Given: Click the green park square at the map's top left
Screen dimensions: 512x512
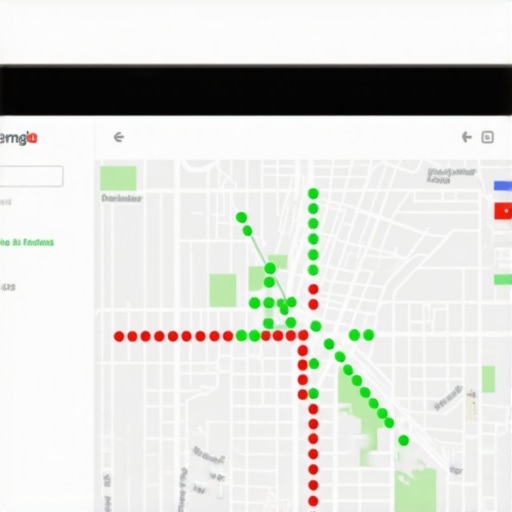Looking at the screenshot, I should coord(118,178).
